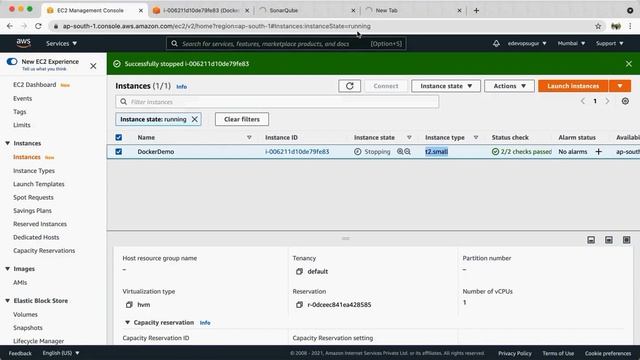Viewport: 640px width, 360px height.
Task: Close the New EC2 Experience panel
Action: [x=93, y=66]
